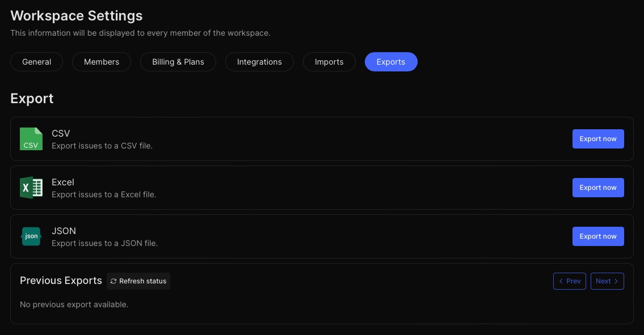Viewport: 644px width, 335px height.
Task: Select the Integrations tab
Action: point(259,62)
